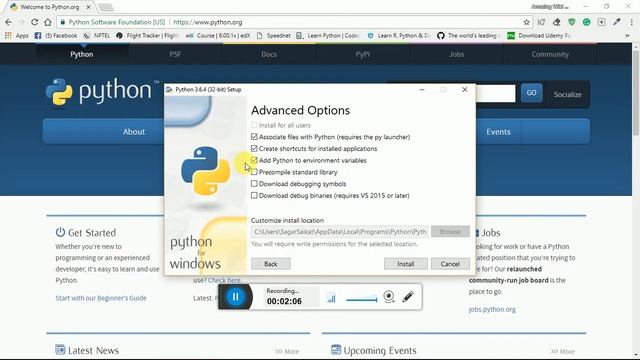This screenshot has width=640, height=360.
Task: Click the eraser-shaped extension icon
Action: (556, 22)
